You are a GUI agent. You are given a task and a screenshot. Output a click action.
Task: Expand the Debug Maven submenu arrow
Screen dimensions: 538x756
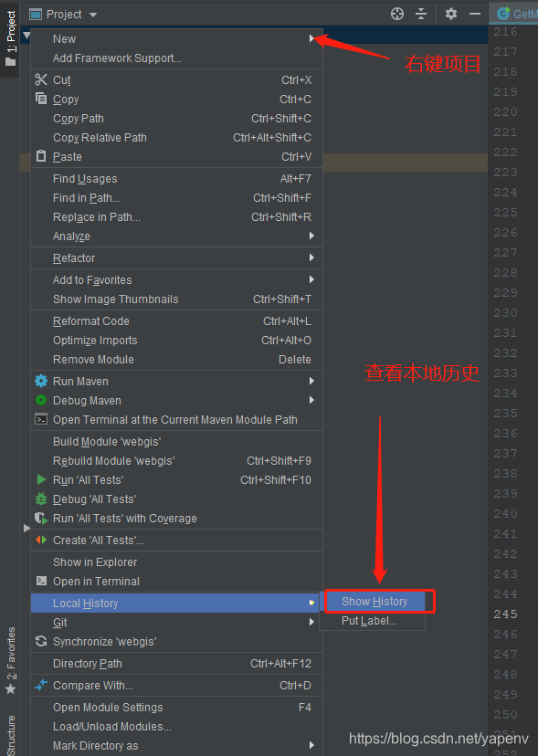coord(311,400)
